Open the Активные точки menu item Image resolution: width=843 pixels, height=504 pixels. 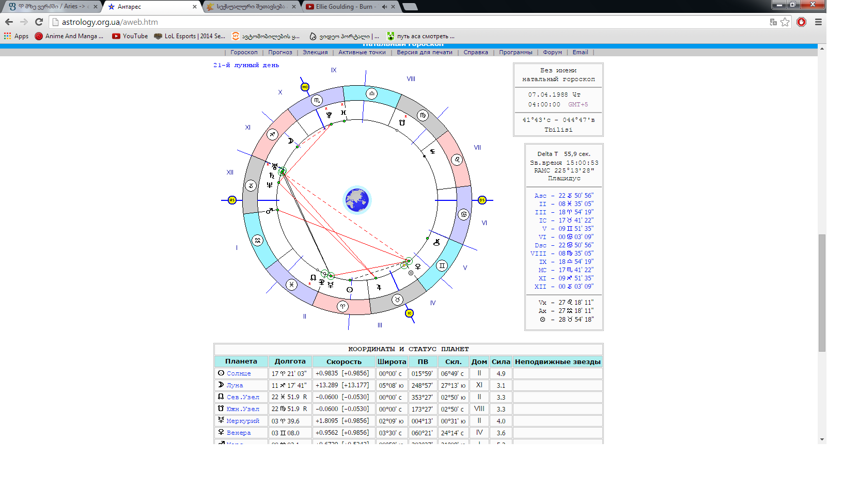pyautogui.click(x=362, y=52)
